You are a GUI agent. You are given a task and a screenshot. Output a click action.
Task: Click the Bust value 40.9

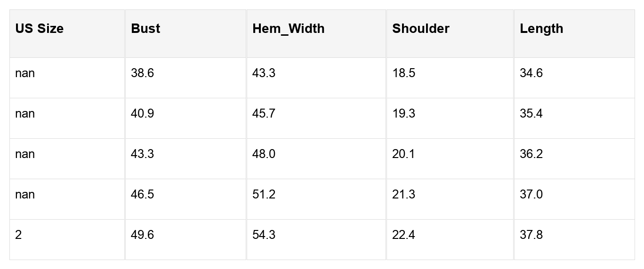(x=142, y=114)
